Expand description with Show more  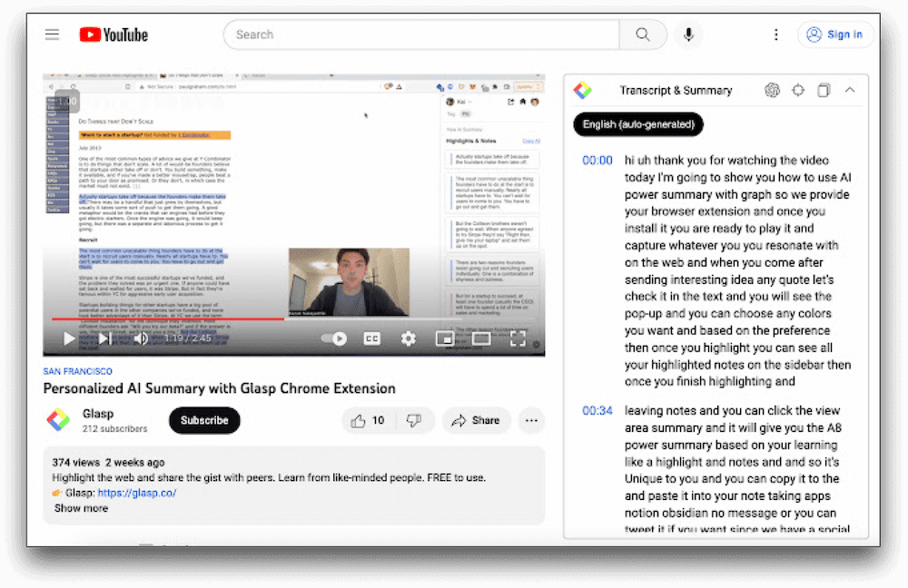[81, 508]
